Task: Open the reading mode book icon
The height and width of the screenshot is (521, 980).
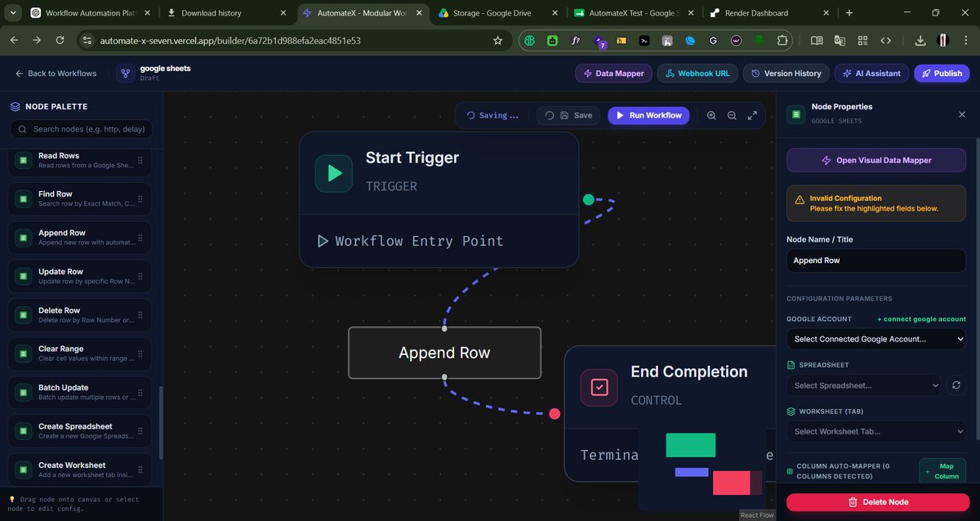Action: coord(817,40)
